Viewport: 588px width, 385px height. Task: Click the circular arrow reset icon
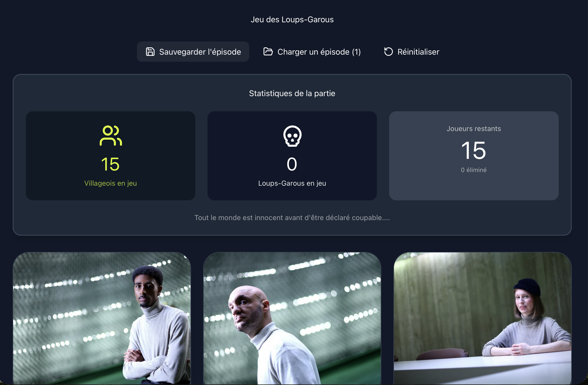pos(388,52)
